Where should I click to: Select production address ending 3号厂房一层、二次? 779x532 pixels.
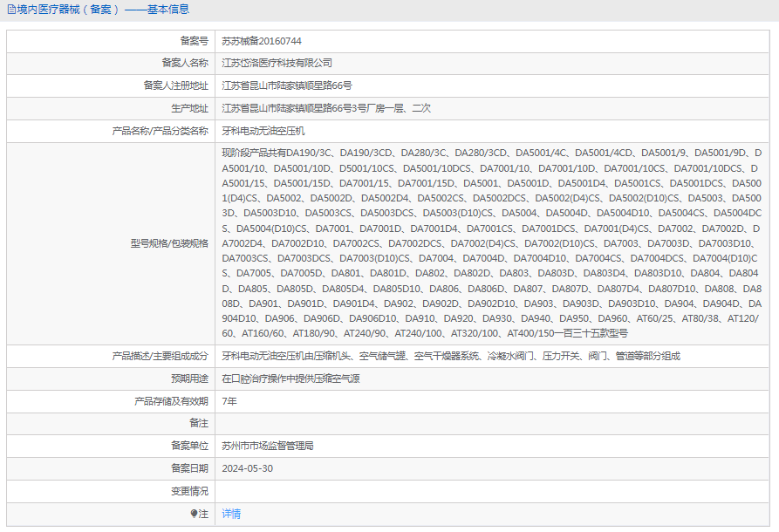[x=326, y=108]
